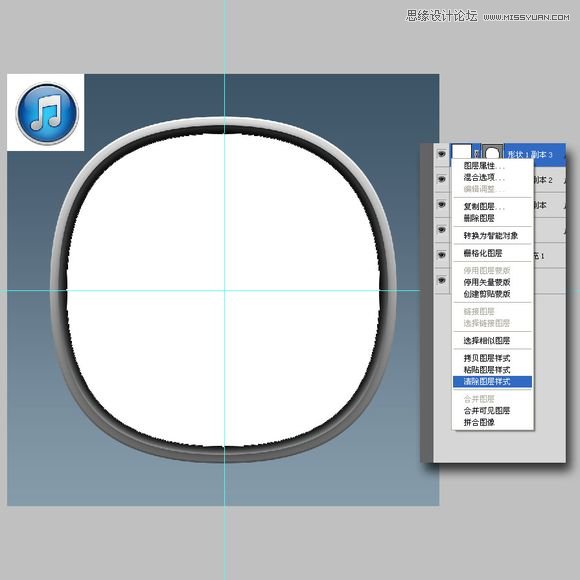Choose 栅格化图层 to rasterize the layer

[483, 253]
